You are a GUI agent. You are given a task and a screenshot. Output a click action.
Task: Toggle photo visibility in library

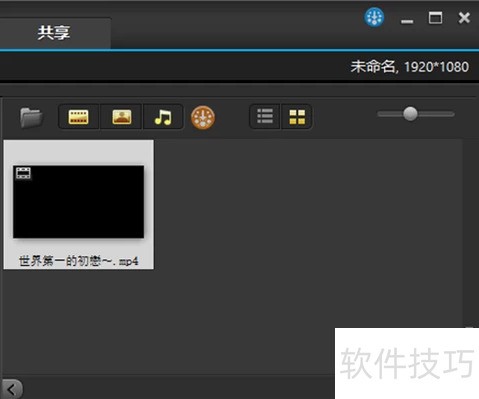click(x=122, y=117)
